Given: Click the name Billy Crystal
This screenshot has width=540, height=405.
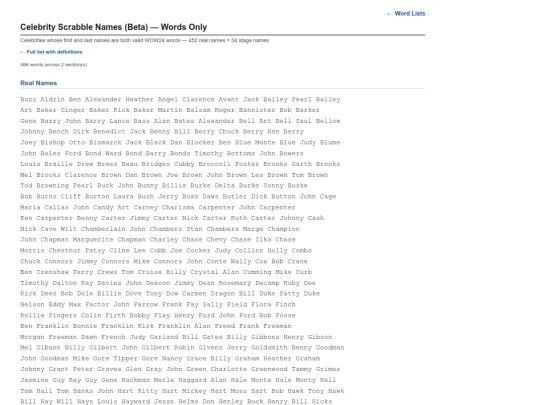Looking at the screenshot, I should click(192, 272).
